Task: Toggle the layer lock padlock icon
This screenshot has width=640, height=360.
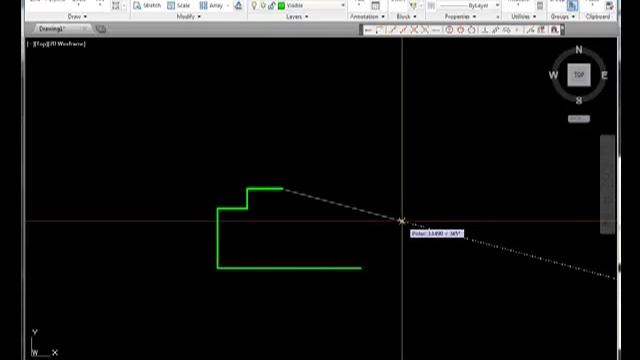Action: point(271,5)
